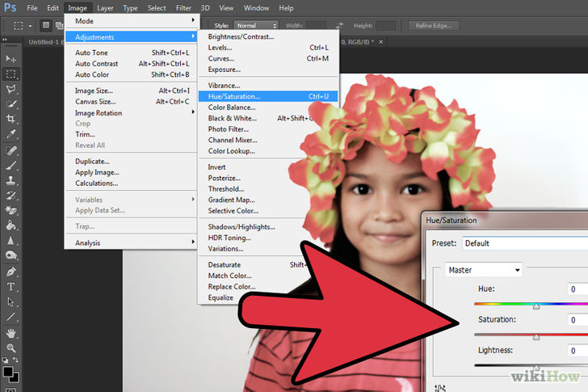Open the Edit menu
The width and height of the screenshot is (588, 392).
[x=52, y=8]
